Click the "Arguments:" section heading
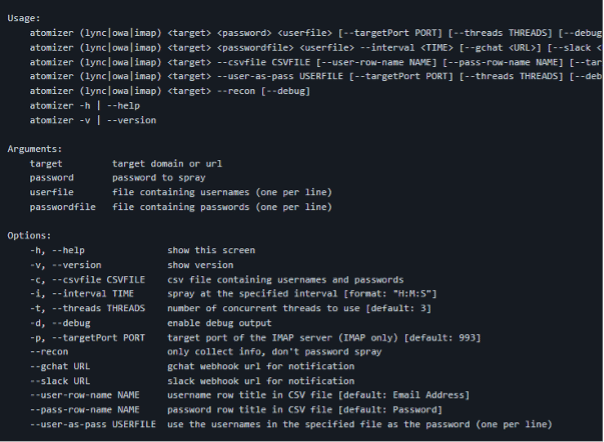The width and height of the screenshot is (604, 442). 34,147
